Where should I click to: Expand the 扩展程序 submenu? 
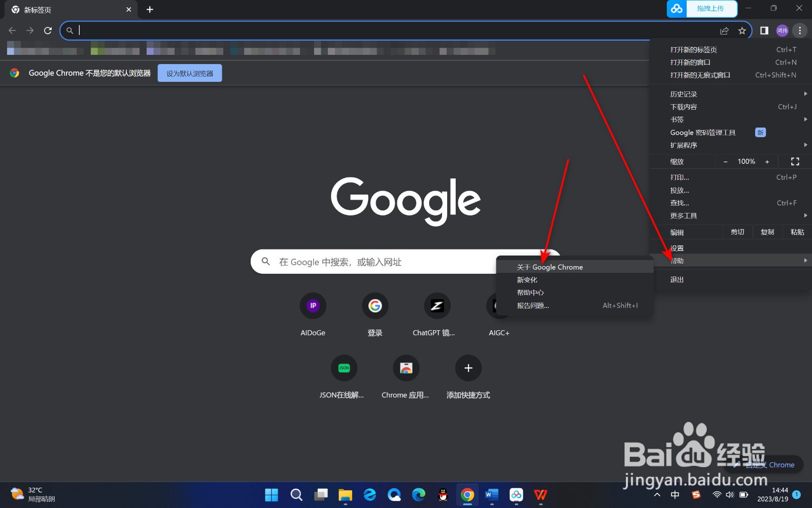pos(731,145)
